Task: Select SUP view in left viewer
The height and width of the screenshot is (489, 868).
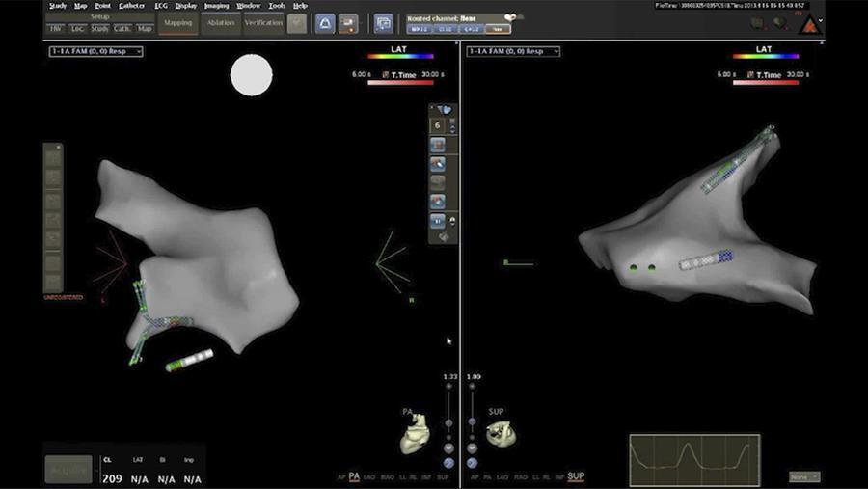Action: 443,477
